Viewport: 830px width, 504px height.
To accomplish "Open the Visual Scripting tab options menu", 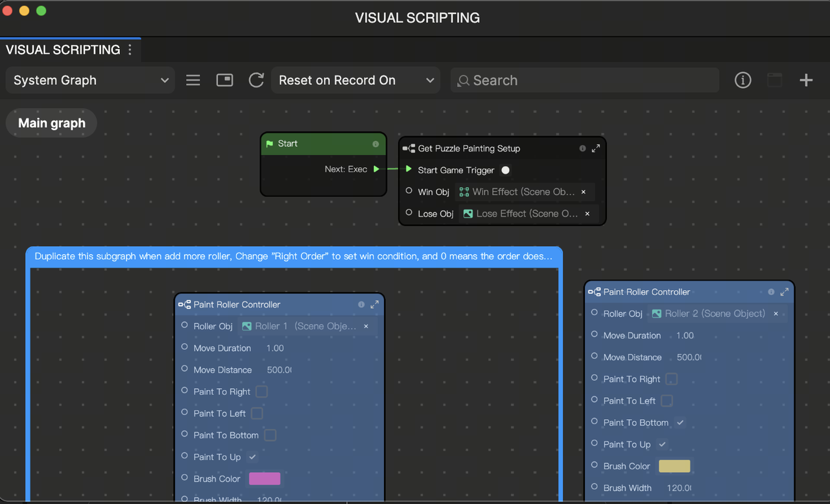I will (x=130, y=50).
